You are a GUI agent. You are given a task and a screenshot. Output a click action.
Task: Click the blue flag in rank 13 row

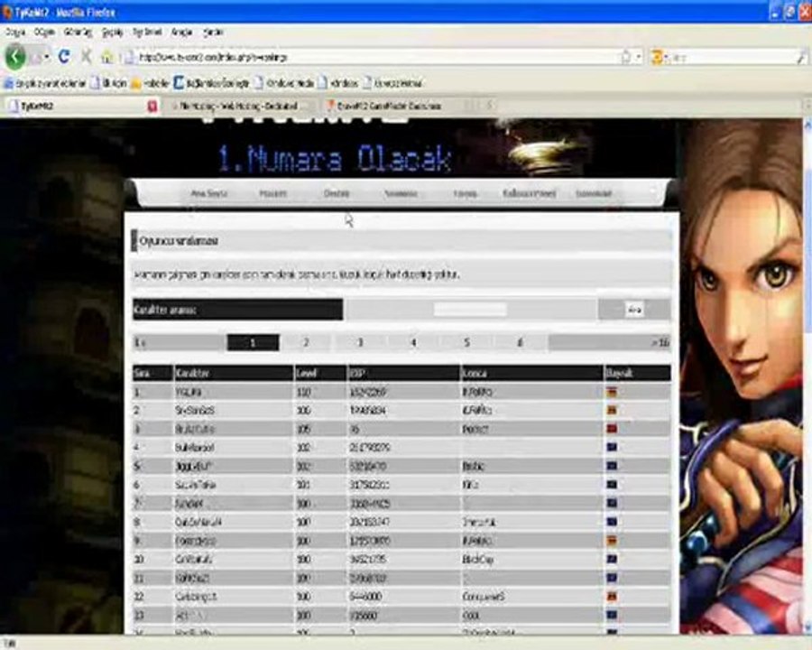612,615
